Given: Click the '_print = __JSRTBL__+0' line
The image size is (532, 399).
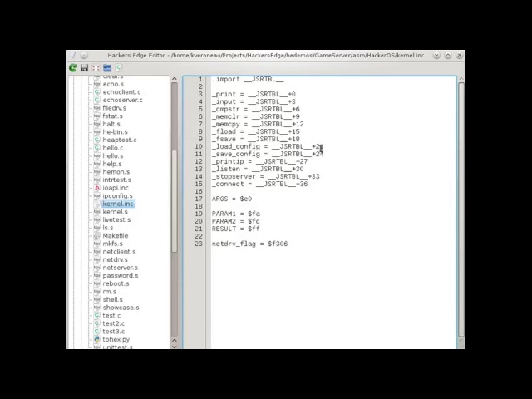Looking at the screenshot, I should coord(254,94).
